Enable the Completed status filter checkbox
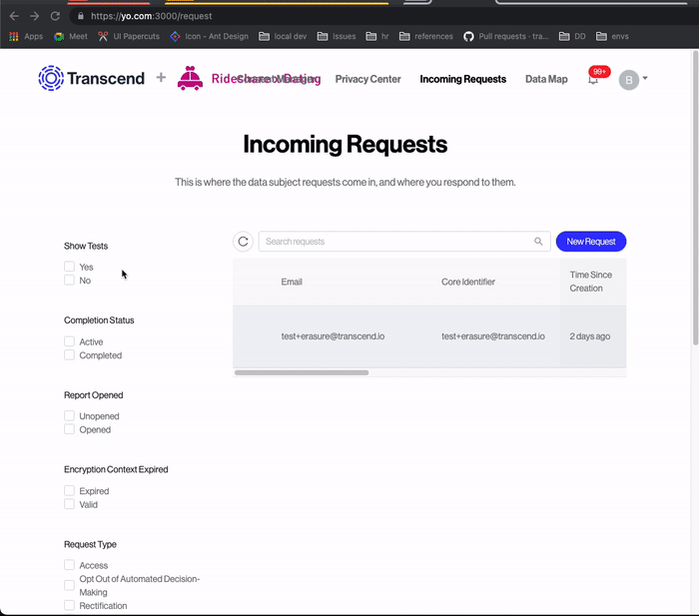 [x=70, y=355]
